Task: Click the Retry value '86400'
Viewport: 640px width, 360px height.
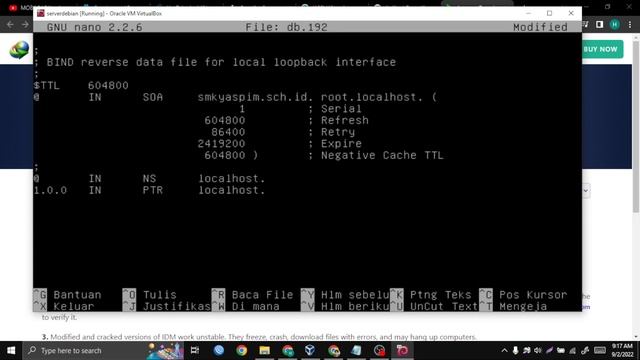Action: pos(228,132)
